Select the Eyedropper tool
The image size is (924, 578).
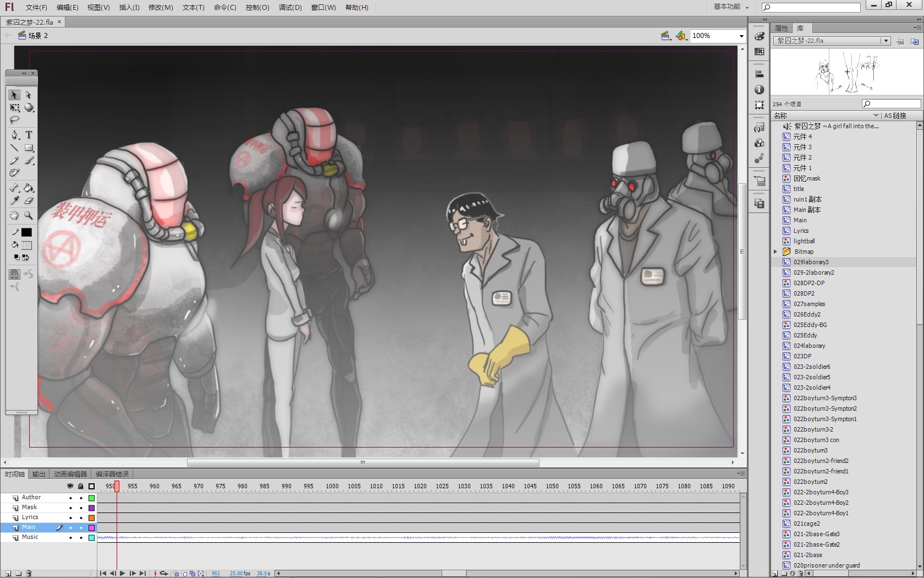[14, 201]
